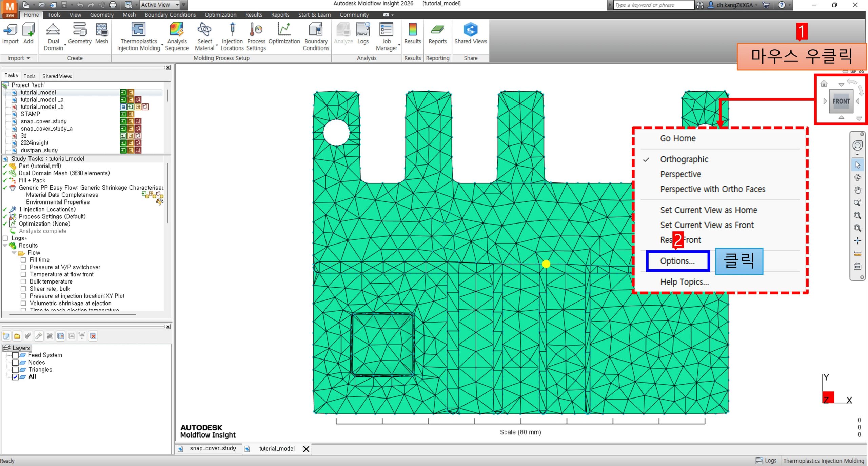Open the Tools tab in the task pane
Viewport: 868px width, 466px height.
coord(29,76)
